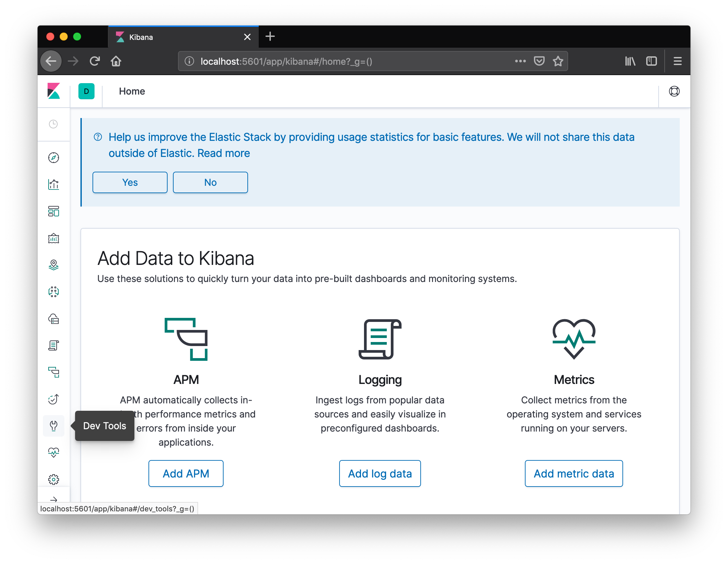Open Stack Monitoring heartbeat icon

tap(54, 452)
